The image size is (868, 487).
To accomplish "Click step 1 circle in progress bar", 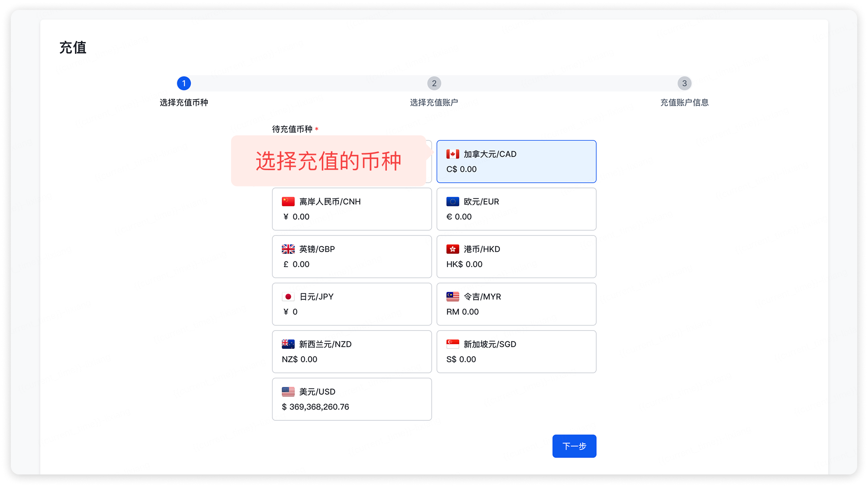I will tap(184, 83).
